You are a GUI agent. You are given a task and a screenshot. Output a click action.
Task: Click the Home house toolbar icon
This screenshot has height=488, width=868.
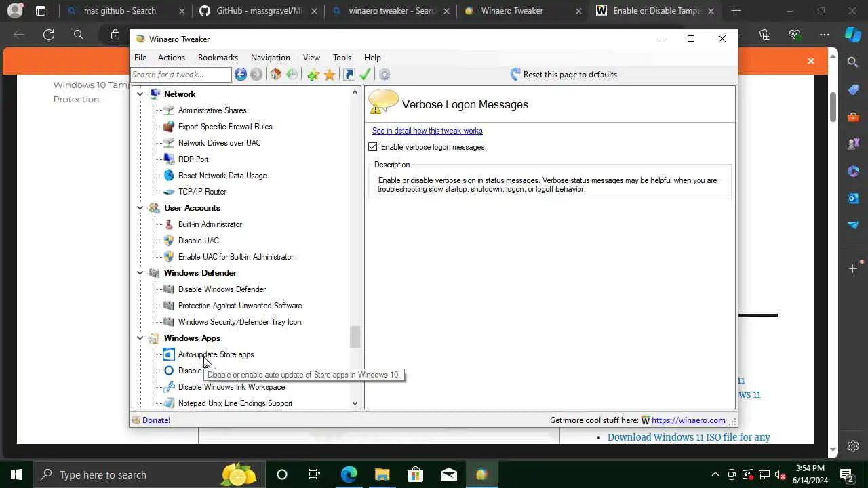pos(275,75)
